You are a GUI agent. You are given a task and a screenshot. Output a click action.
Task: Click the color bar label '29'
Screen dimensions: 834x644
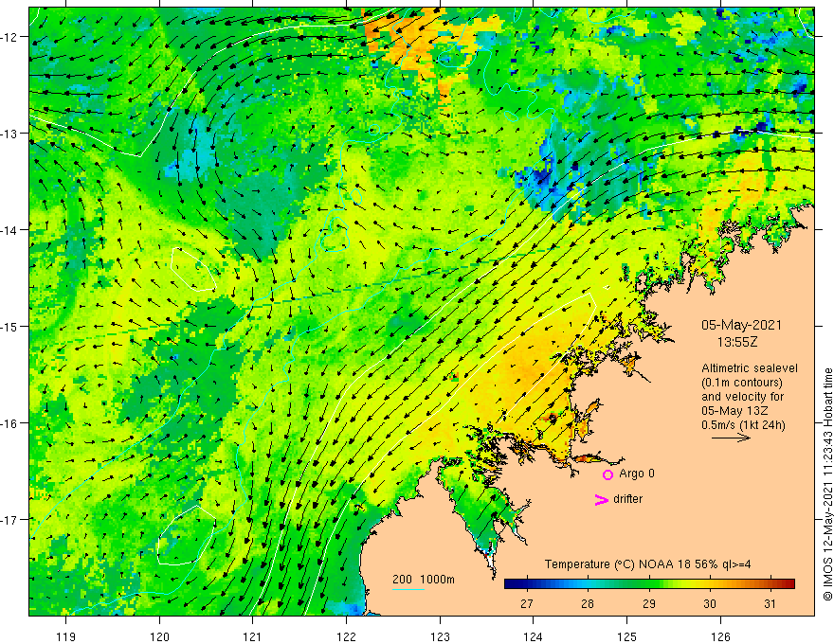pyautogui.click(x=648, y=603)
